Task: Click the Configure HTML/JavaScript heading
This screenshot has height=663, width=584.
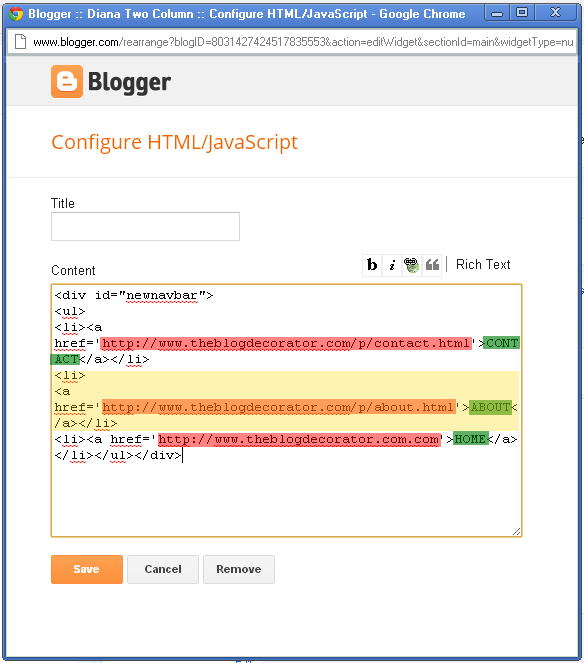Action: [x=174, y=142]
